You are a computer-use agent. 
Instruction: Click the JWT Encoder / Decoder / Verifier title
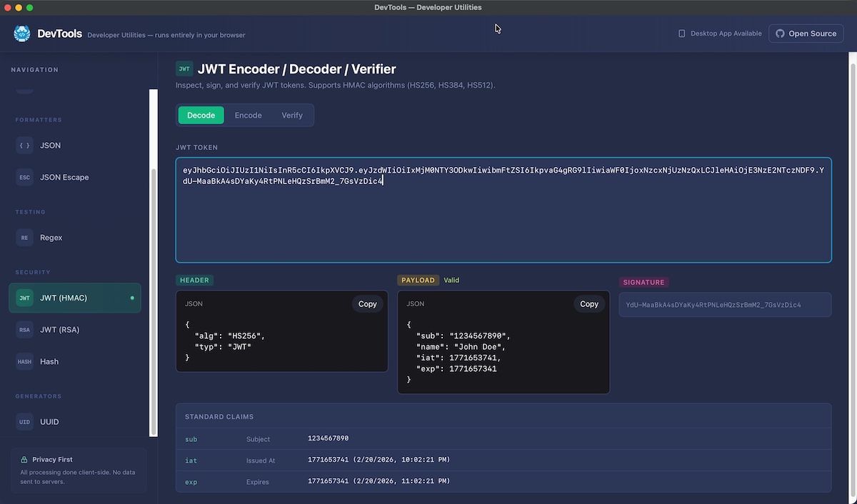point(297,69)
